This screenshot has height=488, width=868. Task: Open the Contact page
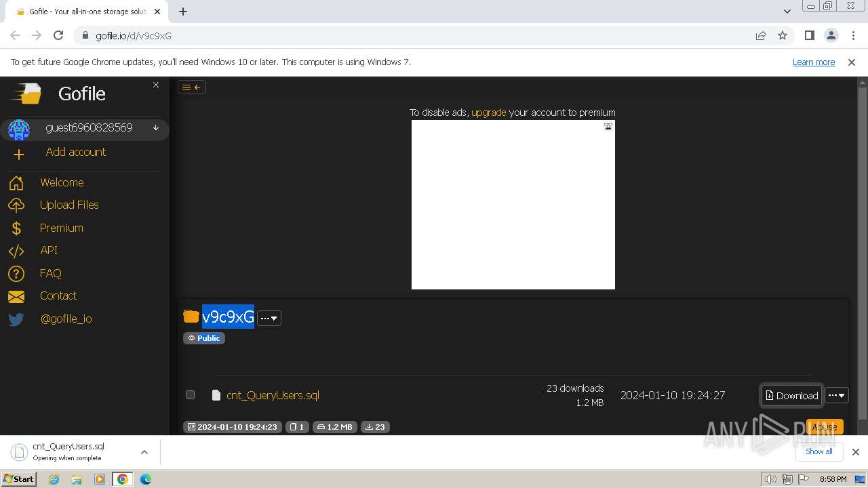pyautogui.click(x=58, y=296)
